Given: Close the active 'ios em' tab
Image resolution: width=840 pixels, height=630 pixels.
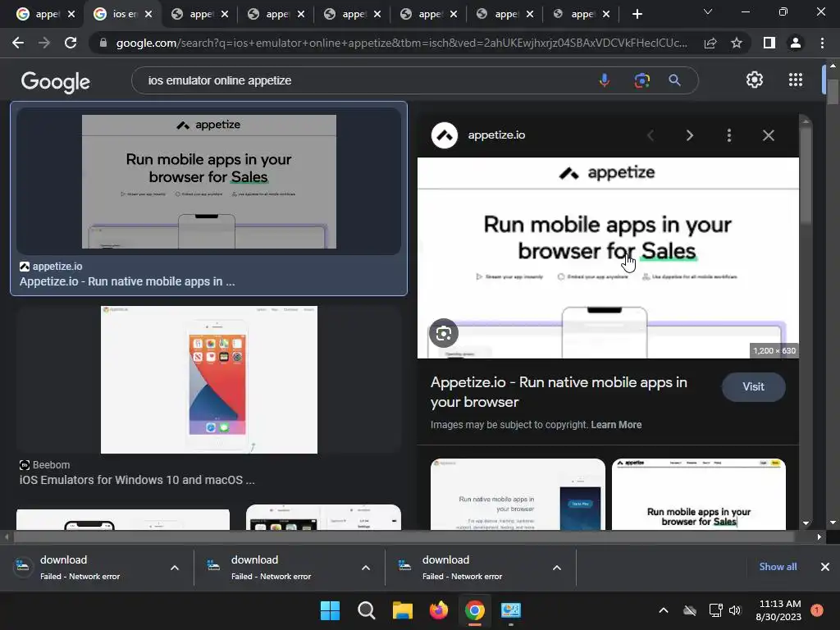Looking at the screenshot, I should [148, 14].
